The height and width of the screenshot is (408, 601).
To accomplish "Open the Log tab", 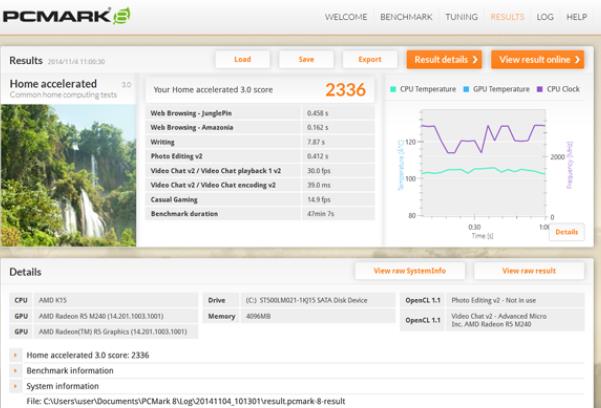I will (x=545, y=17).
